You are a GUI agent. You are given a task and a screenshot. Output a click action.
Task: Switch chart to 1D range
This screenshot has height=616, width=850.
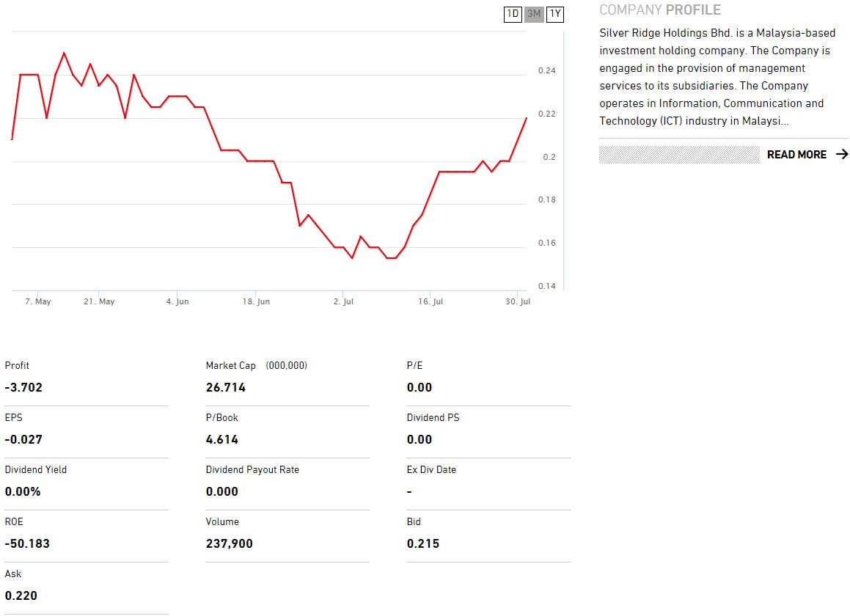(x=513, y=14)
